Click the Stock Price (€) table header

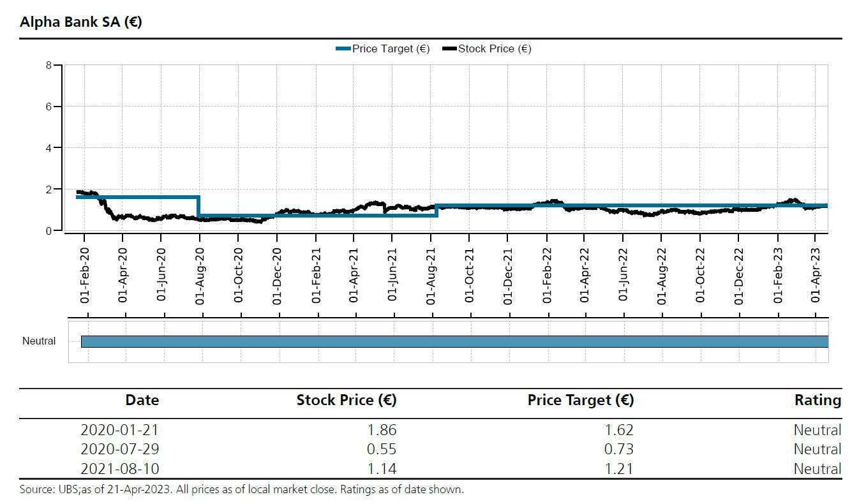coord(347,401)
